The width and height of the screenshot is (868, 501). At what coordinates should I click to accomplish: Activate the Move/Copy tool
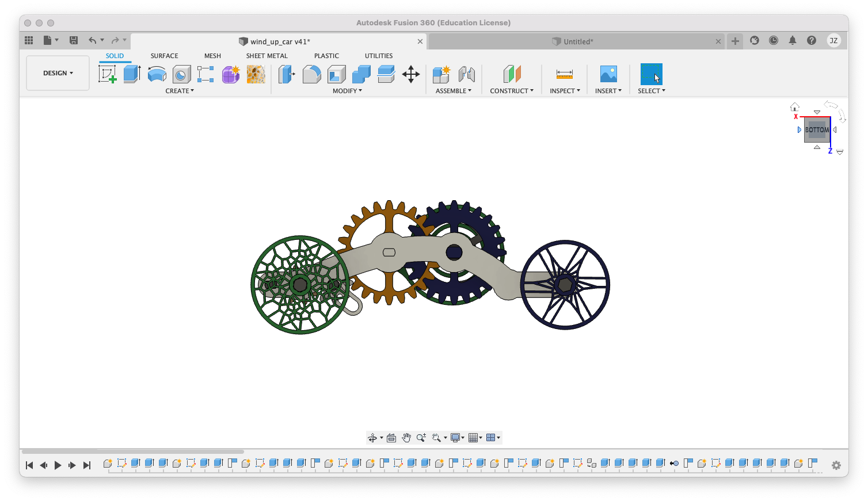pyautogui.click(x=411, y=74)
